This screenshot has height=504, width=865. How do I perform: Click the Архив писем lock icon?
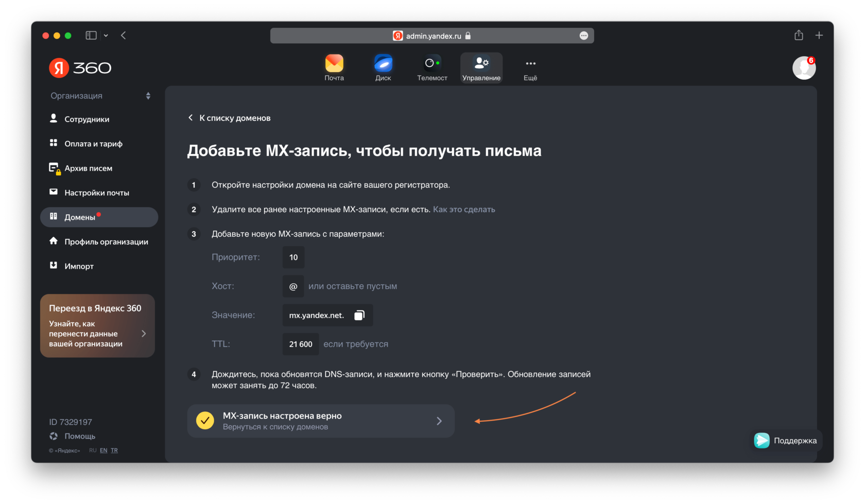(55, 169)
